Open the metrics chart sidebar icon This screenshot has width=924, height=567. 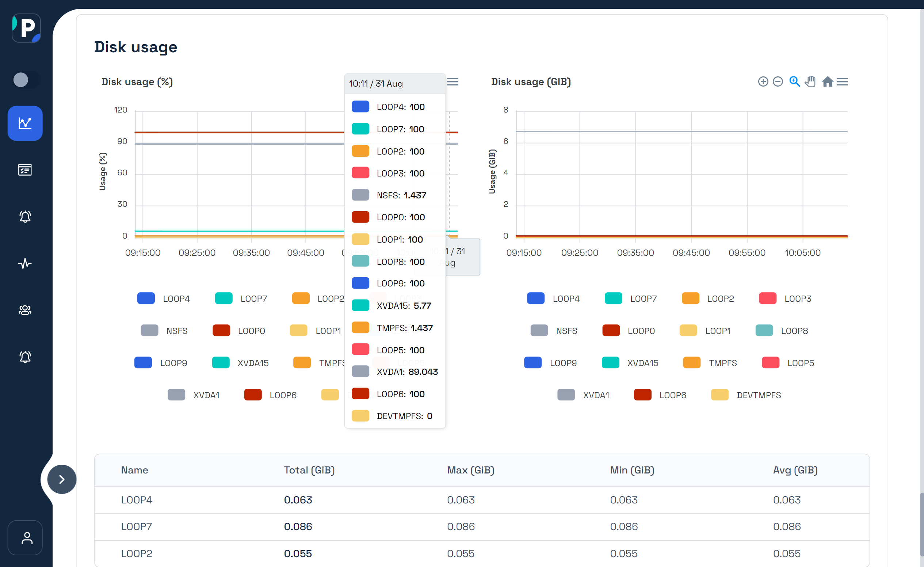[x=25, y=123]
